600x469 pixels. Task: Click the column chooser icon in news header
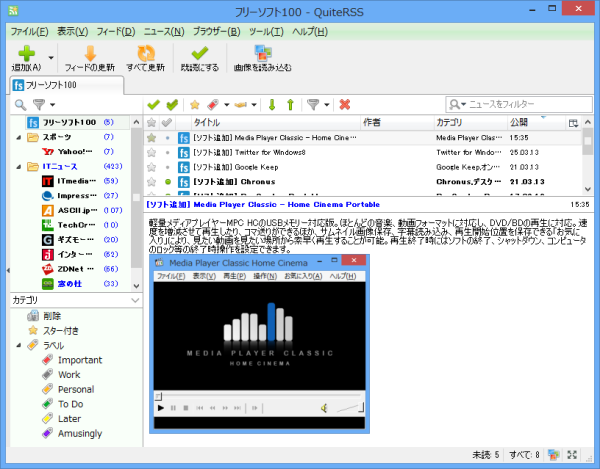coord(573,123)
